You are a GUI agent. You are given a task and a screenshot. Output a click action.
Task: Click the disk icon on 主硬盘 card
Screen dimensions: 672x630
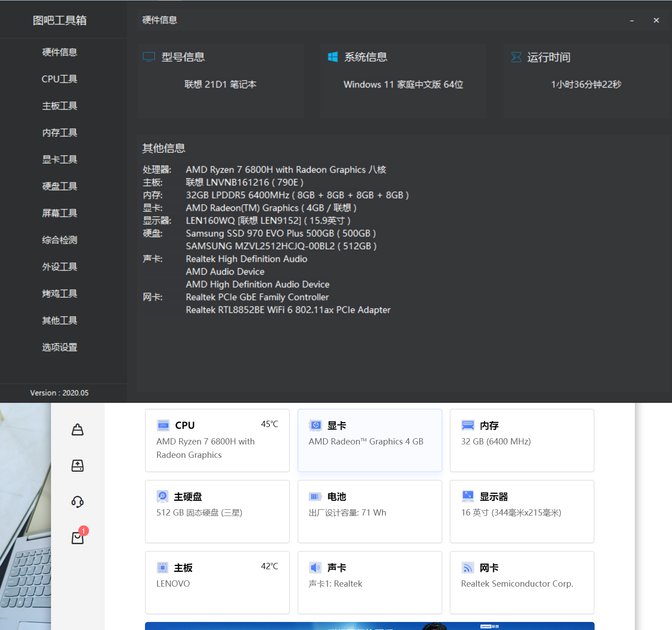pyautogui.click(x=163, y=496)
